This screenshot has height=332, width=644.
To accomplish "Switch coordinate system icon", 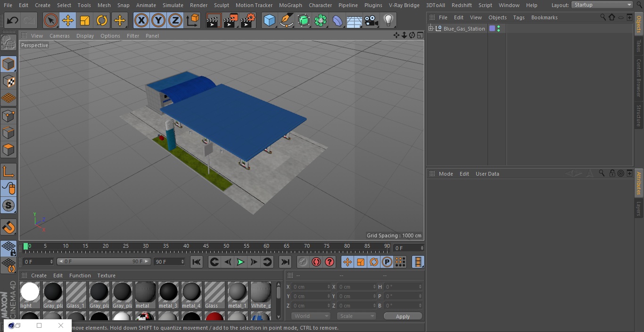I will (x=193, y=21).
